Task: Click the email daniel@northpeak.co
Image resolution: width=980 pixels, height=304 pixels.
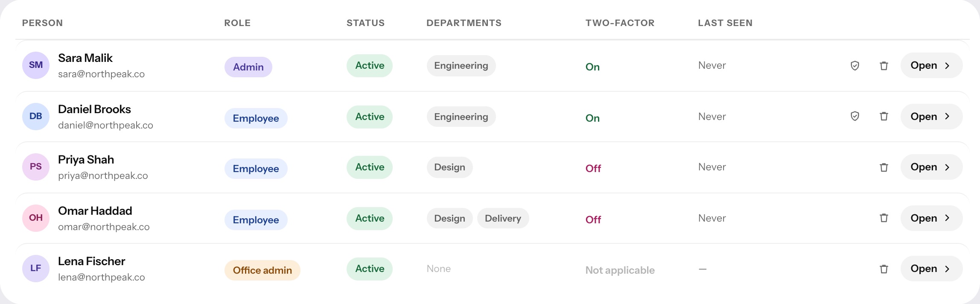Action: pyautogui.click(x=105, y=125)
